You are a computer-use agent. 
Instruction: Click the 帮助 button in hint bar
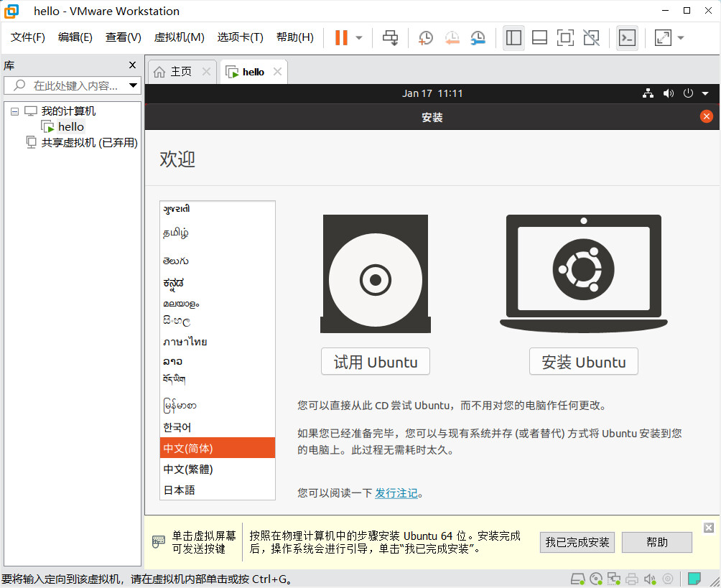click(x=656, y=543)
